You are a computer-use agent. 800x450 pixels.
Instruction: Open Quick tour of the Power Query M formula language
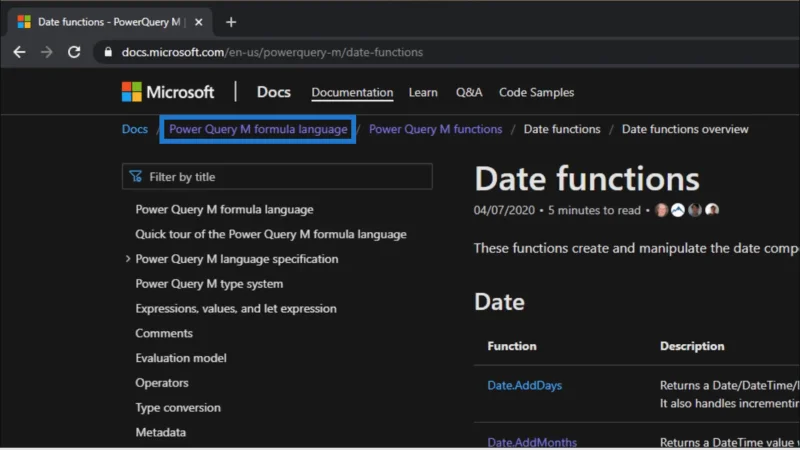coord(270,234)
